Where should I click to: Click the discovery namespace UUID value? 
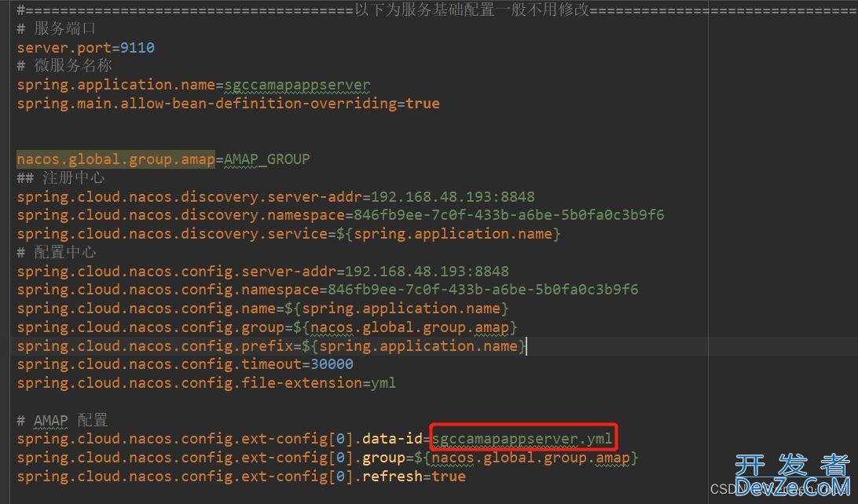coord(509,215)
